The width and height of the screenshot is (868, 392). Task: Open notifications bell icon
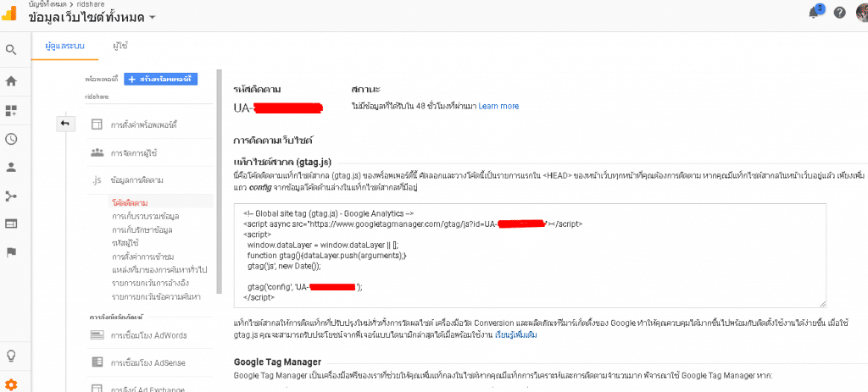click(815, 13)
